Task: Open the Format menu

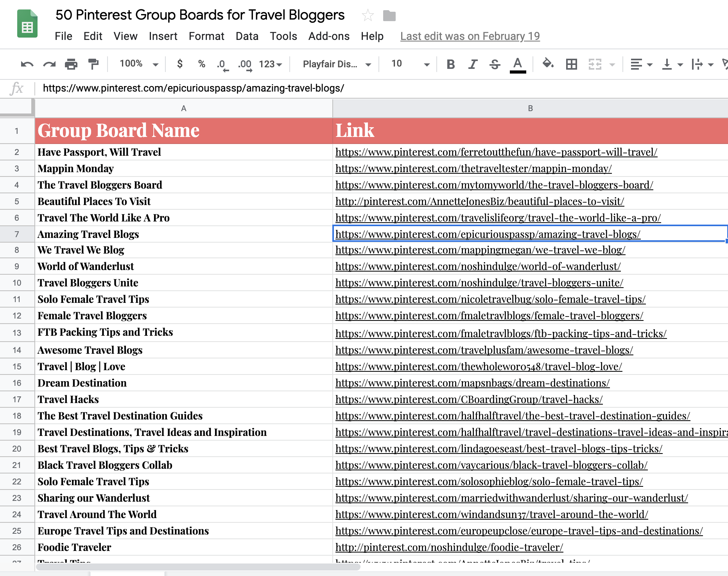Action: pos(206,36)
